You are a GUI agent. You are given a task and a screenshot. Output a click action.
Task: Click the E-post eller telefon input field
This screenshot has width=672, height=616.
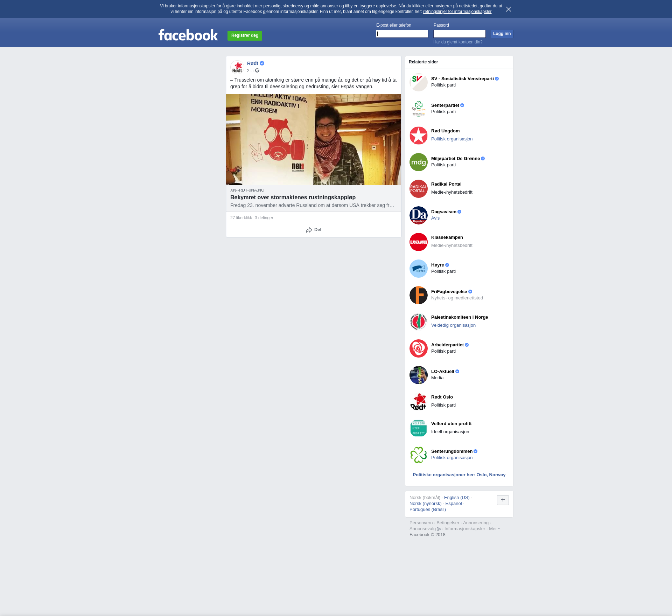(x=402, y=34)
